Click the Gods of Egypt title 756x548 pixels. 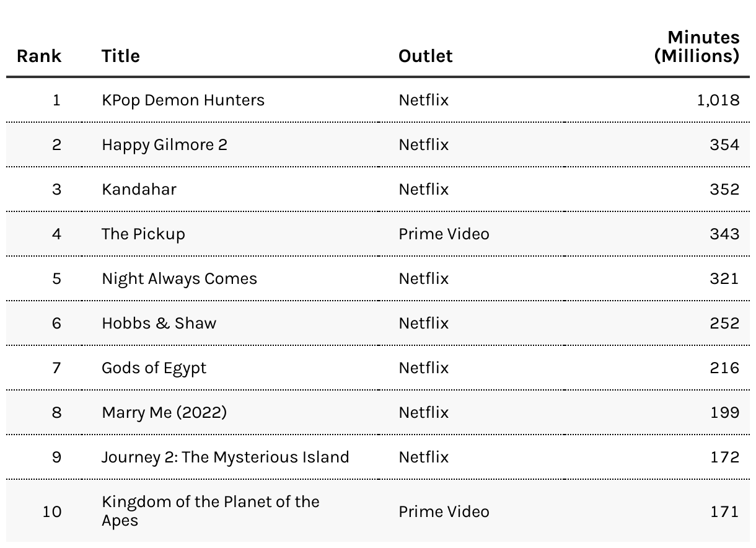[154, 368]
